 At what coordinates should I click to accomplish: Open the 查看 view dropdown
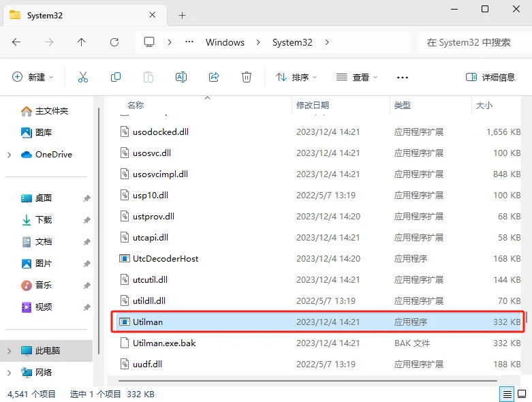pyautogui.click(x=356, y=78)
